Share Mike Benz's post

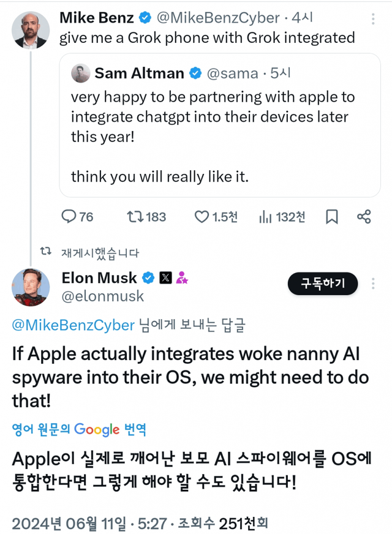(363, 216)
